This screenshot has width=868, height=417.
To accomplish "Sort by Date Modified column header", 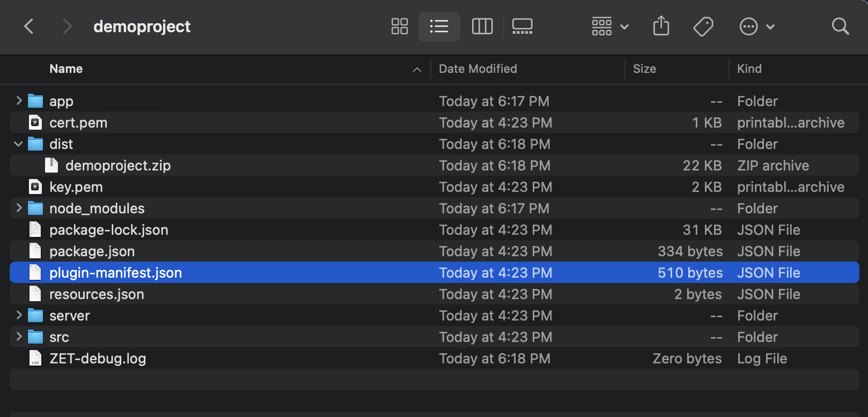I will (x=477, y=69).
